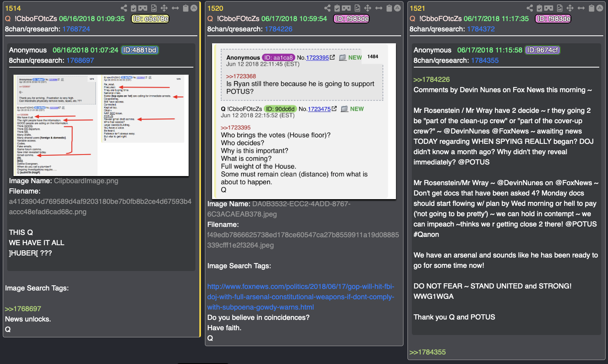Click the reply reference >>1784355 at bottom
This screenshot has width=608, height=364.
click(427, 352)
